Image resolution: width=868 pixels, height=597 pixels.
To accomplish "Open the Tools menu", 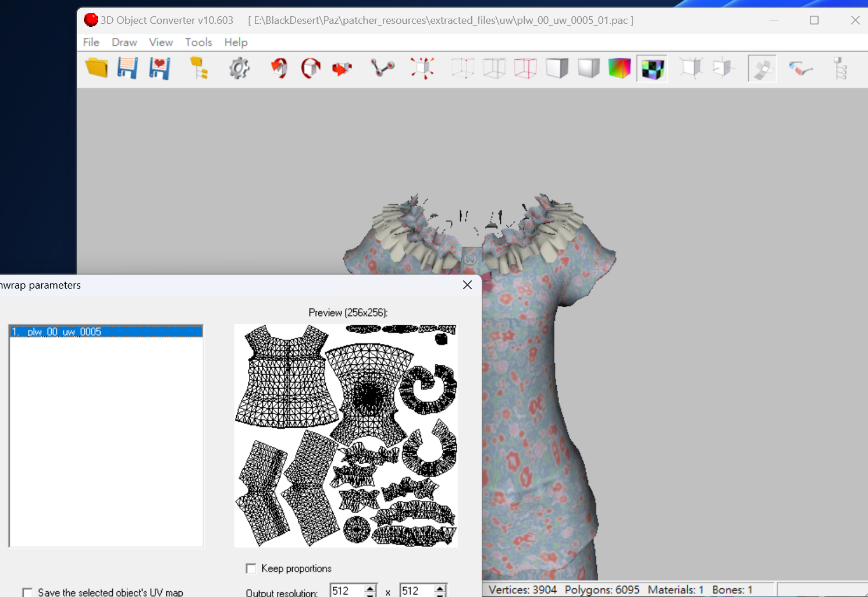I will point(198,42).
